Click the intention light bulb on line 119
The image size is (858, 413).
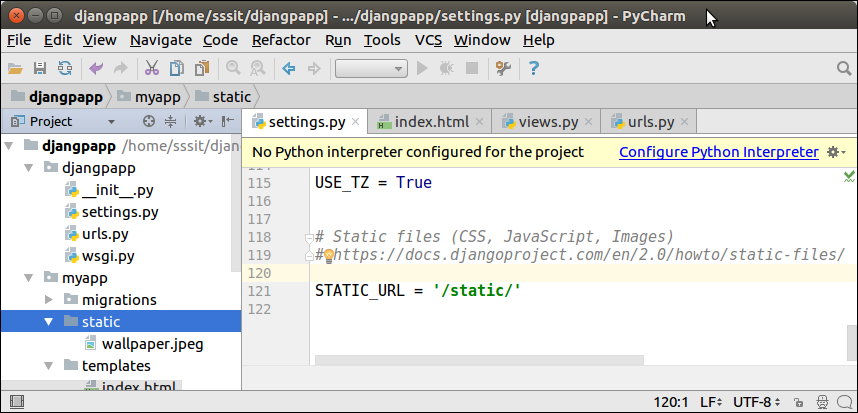point(329,256)
